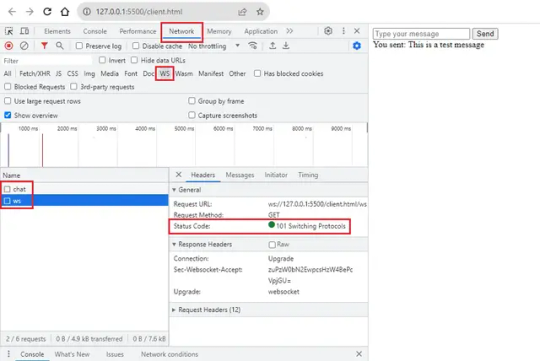Check Hide data URLs
The width and height of the screenshot is (540, 361).
(134, 60)
